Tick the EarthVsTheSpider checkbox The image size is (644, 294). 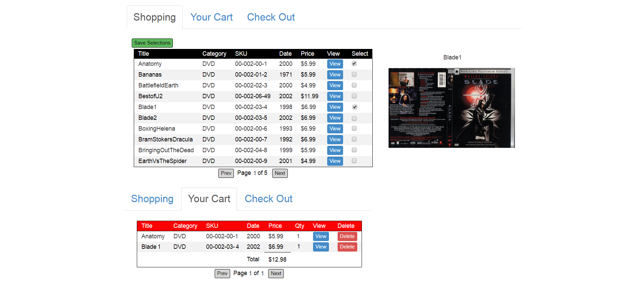354,161
